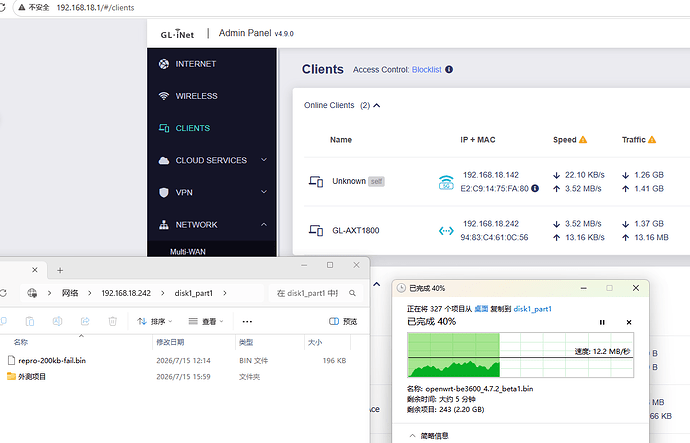This screenshot has width=690, height=443.
Task: Pause the file copy operation
Action: (602, 322)
